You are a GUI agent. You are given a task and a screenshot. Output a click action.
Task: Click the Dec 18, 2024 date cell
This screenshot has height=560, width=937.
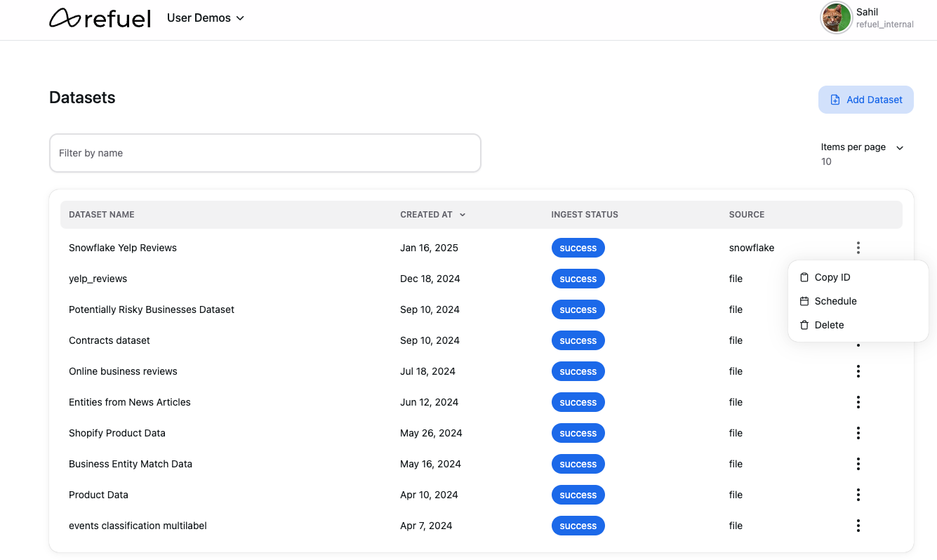pyautogui.click(x=430, y=279)
